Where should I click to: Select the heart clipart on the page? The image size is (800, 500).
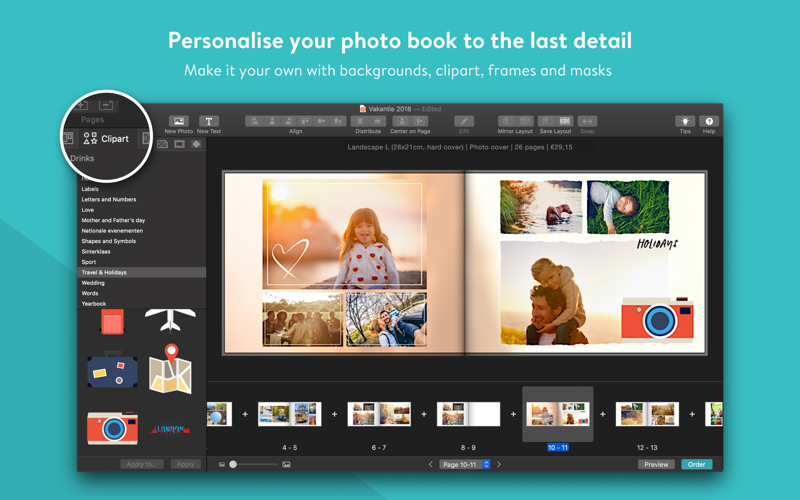tap(290, 258)
